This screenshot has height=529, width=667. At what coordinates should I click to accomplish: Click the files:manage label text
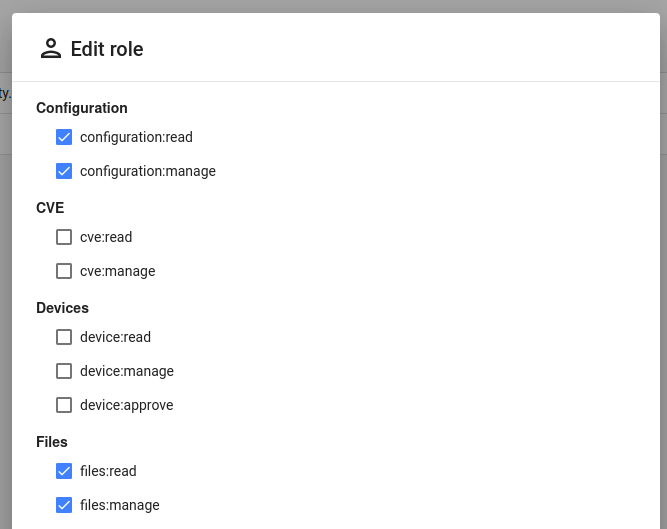pyautogui.click(x=120, y=505)
